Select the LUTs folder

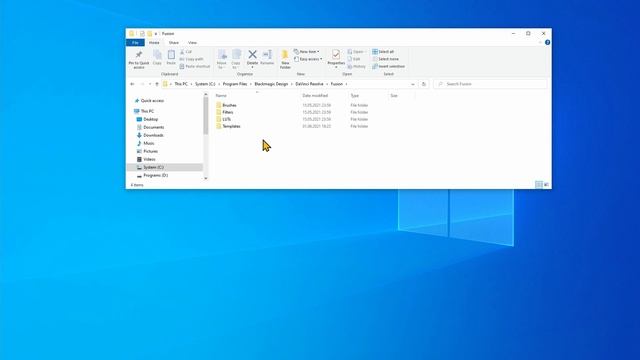pos(227,119)
